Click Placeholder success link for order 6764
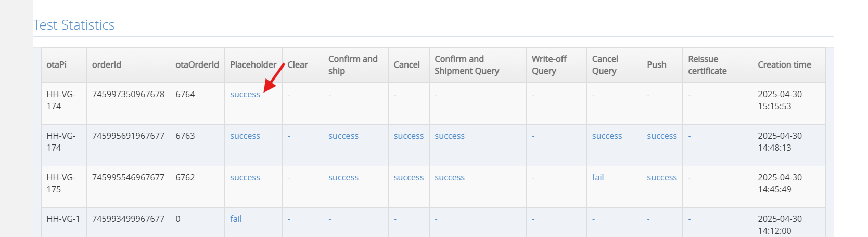 (245, 95)
